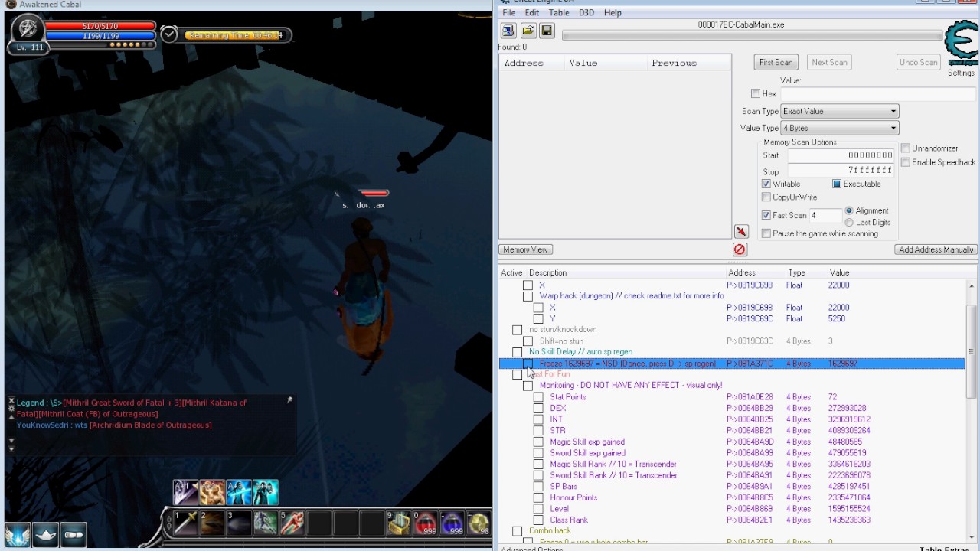Use the blue MP potion quickslot
Viewport: 980px width, 551px height.
[x=452, y=523]
